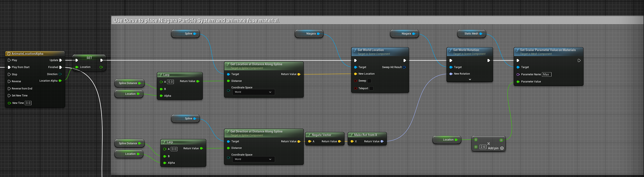Click the Direction output pin
The image size is (644, 177).
tap(60, 74)
